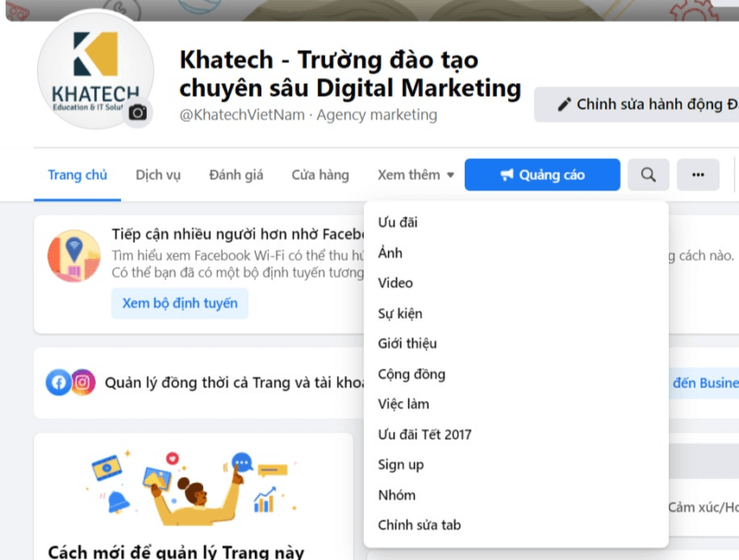The width and height of the screenshot is (739, 560).
Task: Click the Khatech page title heading
Action: [x=350, y=74]
